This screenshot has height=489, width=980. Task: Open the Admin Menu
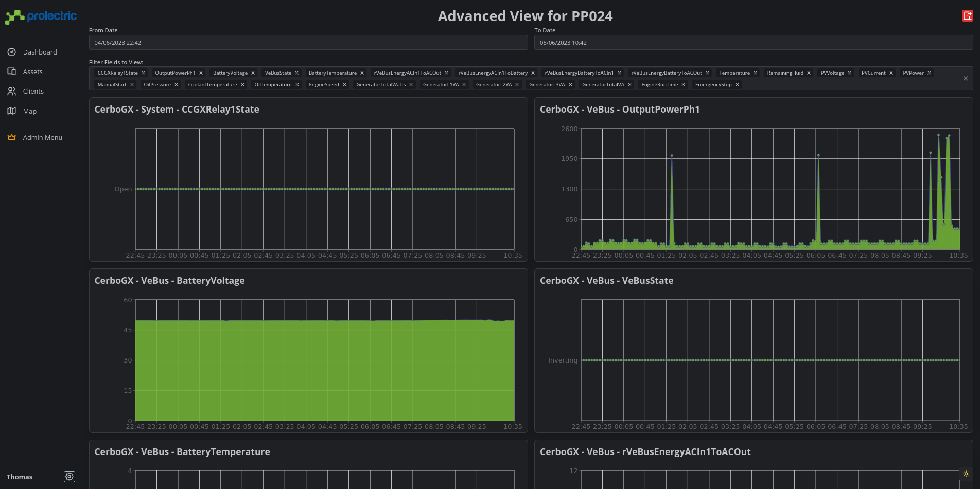[42, 137]
